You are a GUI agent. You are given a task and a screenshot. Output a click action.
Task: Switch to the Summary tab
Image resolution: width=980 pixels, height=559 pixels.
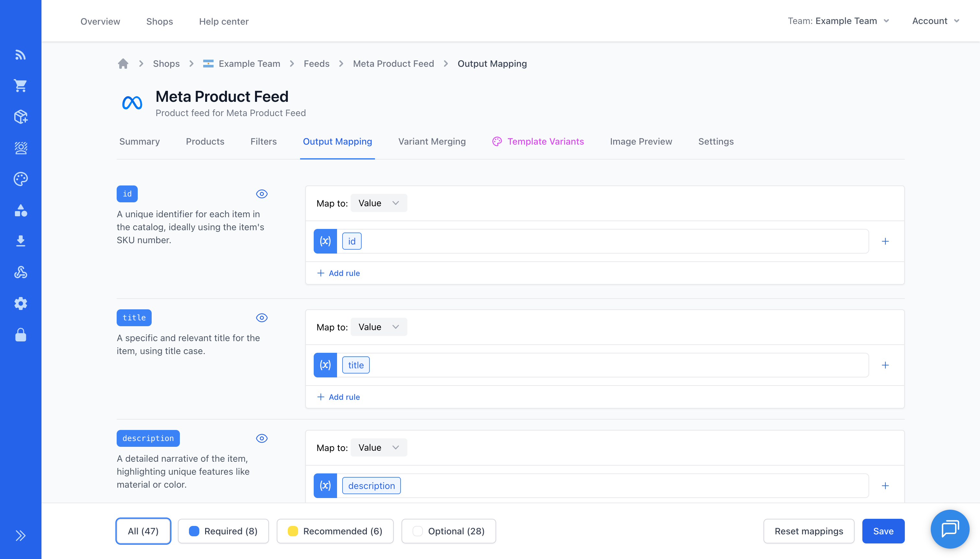coord(140,142)
